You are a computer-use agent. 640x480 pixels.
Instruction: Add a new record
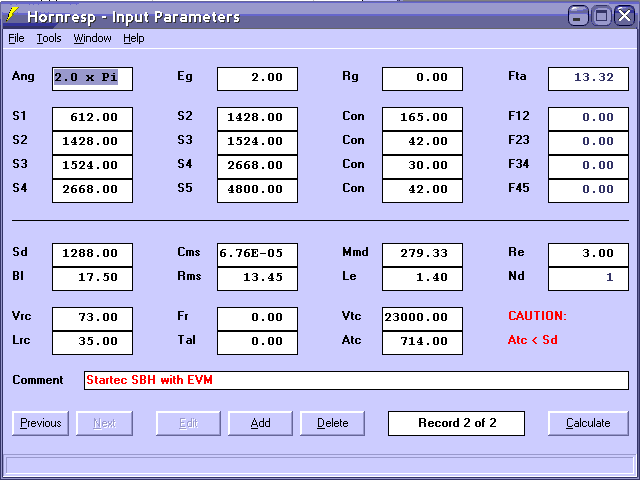260,423
